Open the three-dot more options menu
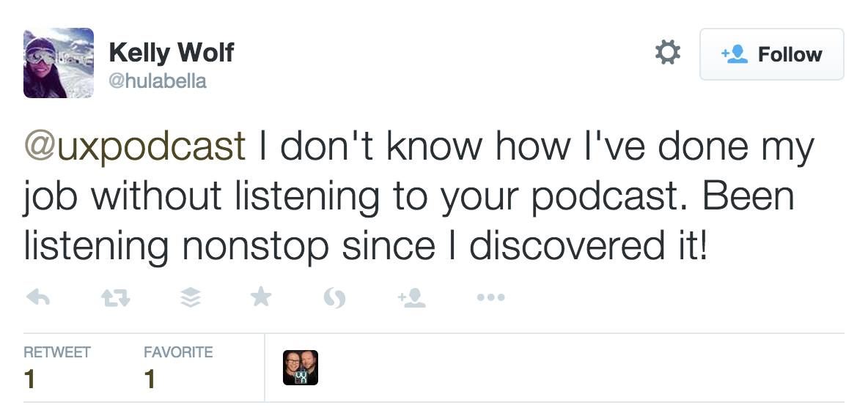 pos(490,297)
